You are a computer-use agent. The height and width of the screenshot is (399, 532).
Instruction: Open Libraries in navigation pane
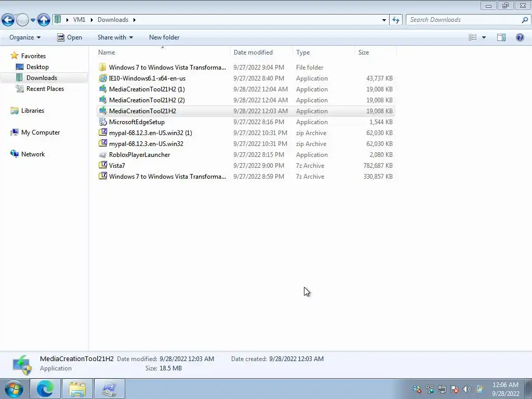(x=33, y=111)
